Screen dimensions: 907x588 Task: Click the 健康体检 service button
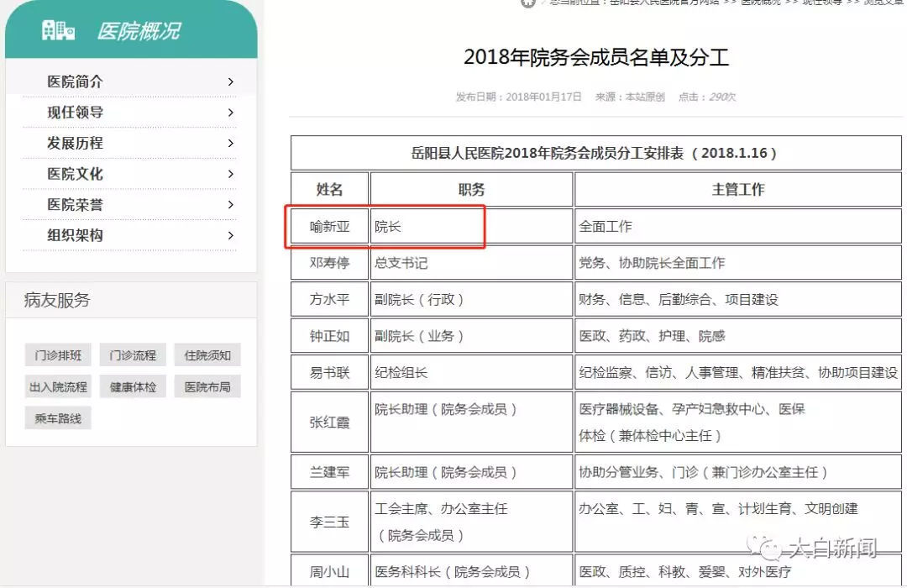[x=132, y=386]
